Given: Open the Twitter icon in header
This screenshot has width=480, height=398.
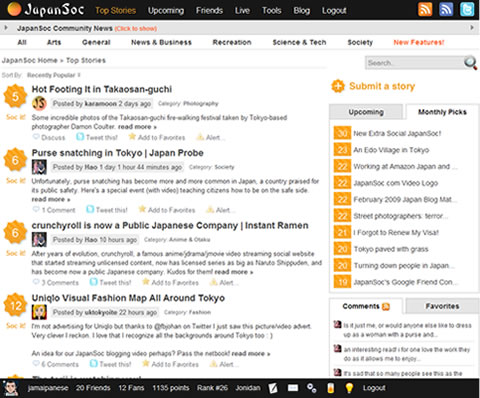Looking at the screenshot, I should [467, 9].
